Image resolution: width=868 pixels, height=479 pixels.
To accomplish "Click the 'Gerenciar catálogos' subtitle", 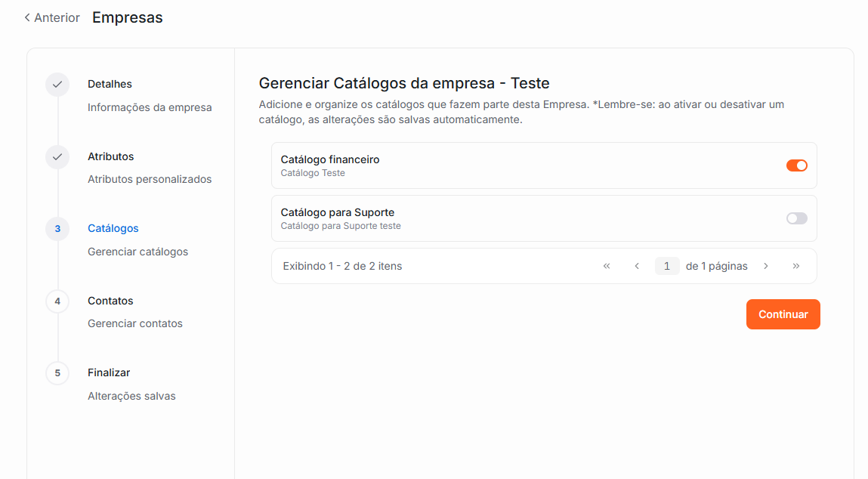I will 137,252.
